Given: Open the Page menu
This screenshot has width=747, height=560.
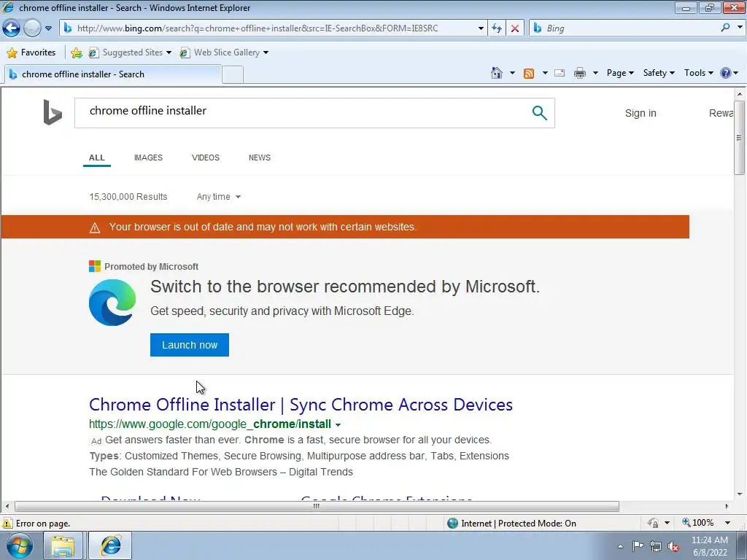Looking at the screenshot, I should point(620,73).
